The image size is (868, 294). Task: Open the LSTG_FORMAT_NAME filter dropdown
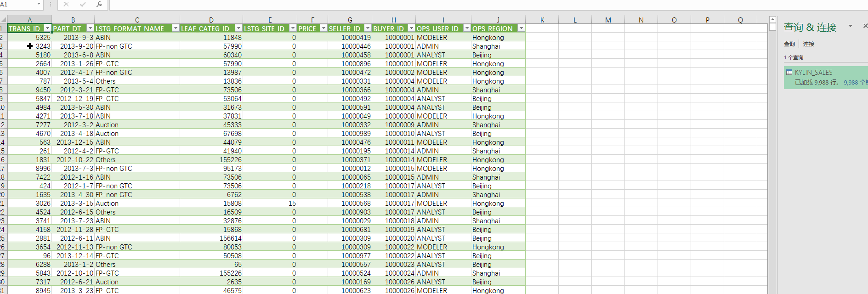pos(175,28)
